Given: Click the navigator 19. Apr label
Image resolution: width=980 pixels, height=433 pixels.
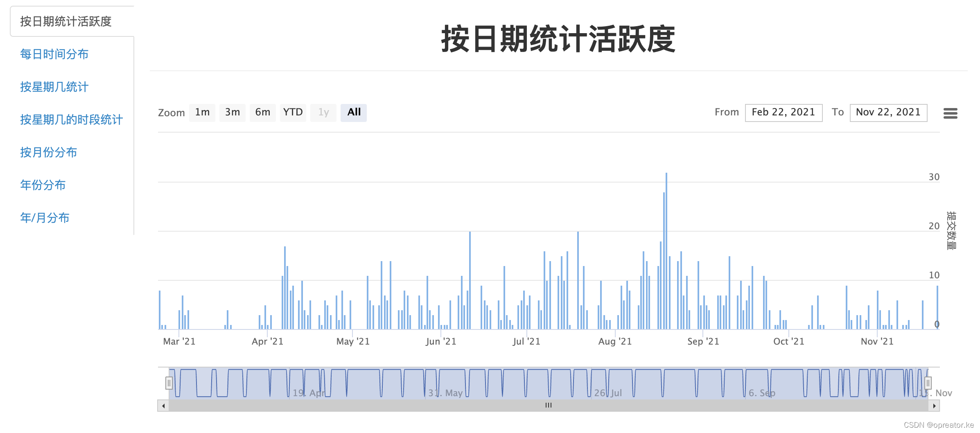Looking at the screenshot, I should pos(309,393).
